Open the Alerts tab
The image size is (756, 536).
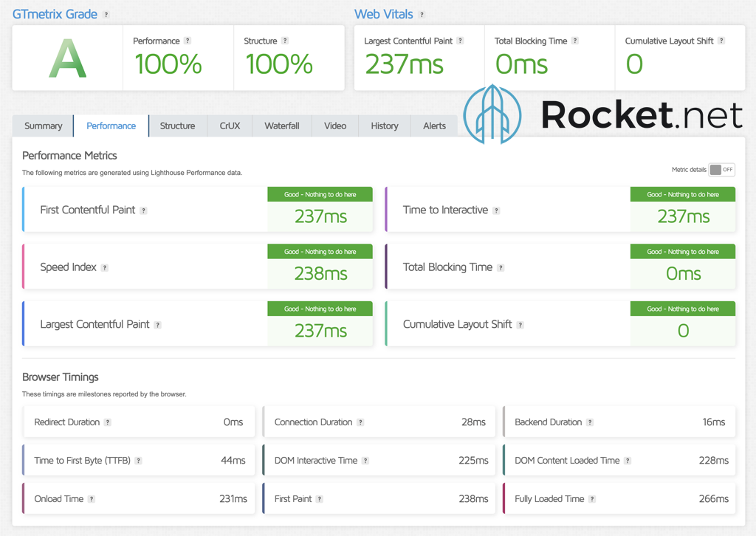coord(434,126)
